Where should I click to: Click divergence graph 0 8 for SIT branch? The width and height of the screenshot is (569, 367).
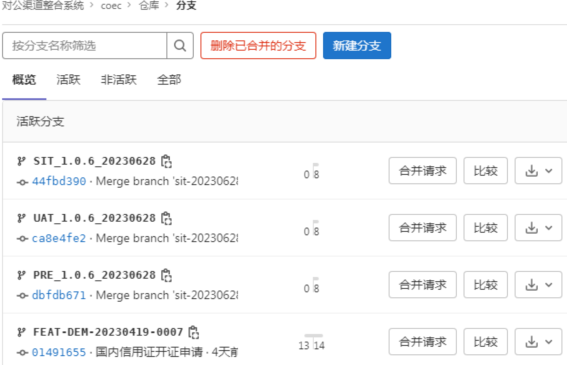click(312, 172)
